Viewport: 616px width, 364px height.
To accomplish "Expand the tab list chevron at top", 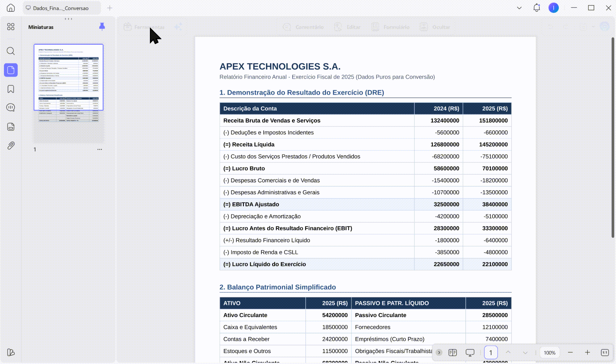I will click(x=519, y=8).
